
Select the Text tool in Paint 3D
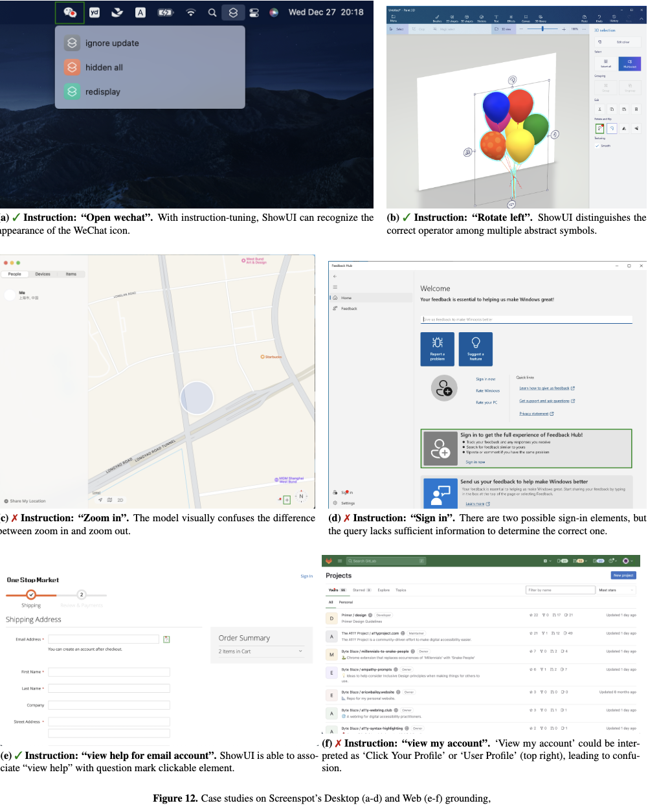[x=497, y=19]
